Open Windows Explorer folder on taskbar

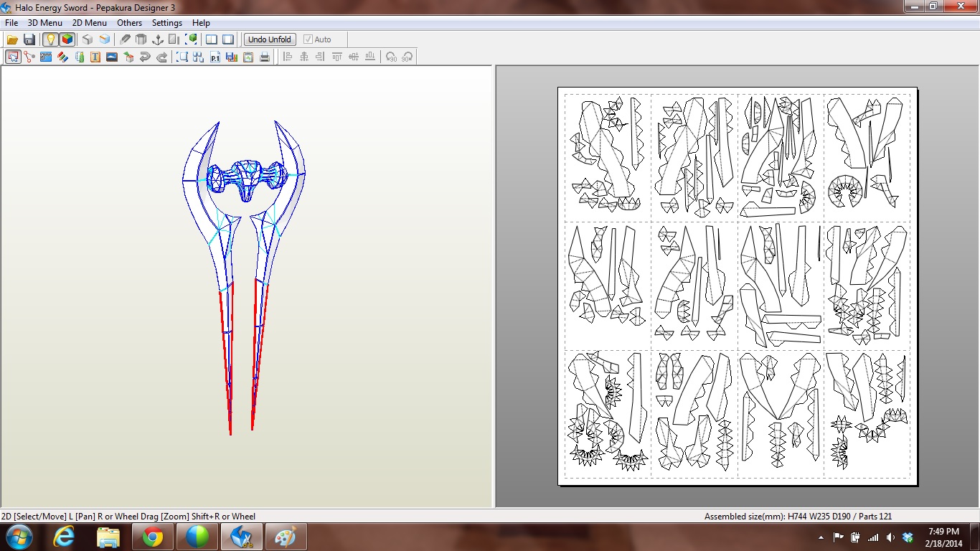point(108,537)
